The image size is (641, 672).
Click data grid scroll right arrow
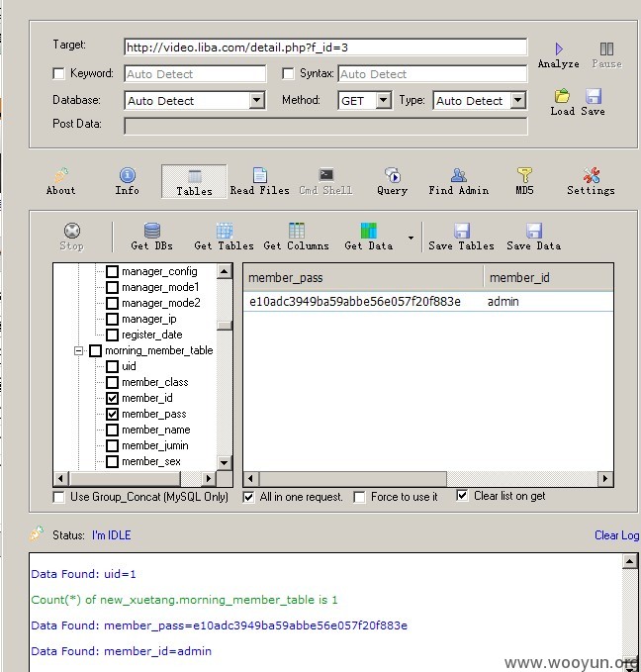click(x=605, y=478)
